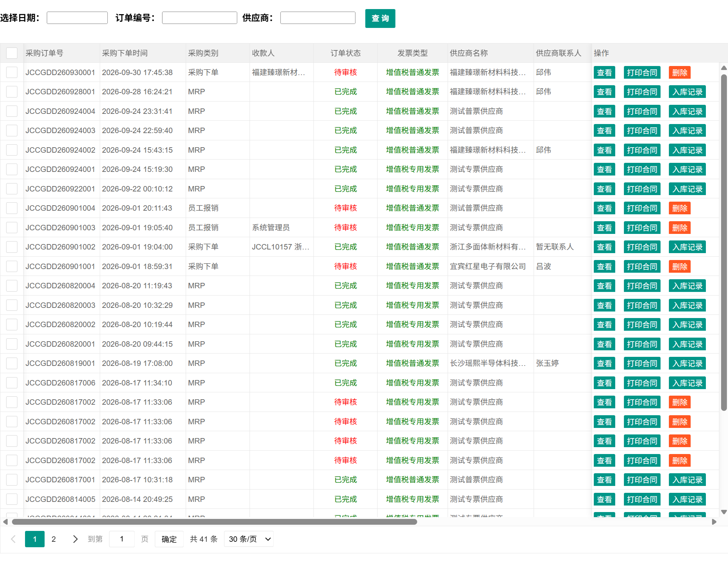View order JCCGDD260820003
Screen dimensions: 728x561
(x=604, y=305)
